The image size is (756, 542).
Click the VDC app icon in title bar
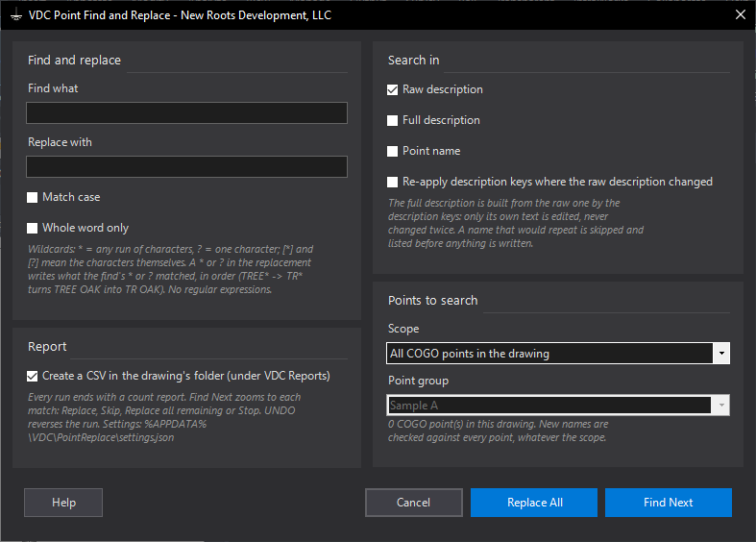(16, 15)
